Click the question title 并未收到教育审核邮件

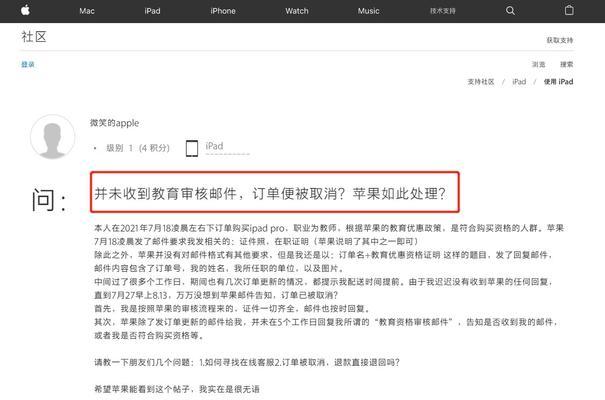coord(270,193)
